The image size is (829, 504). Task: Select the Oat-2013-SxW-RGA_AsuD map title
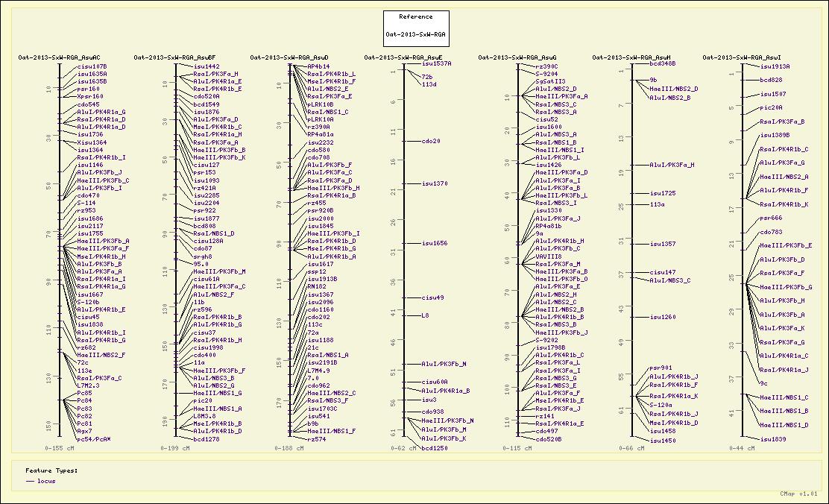(289, 57)
